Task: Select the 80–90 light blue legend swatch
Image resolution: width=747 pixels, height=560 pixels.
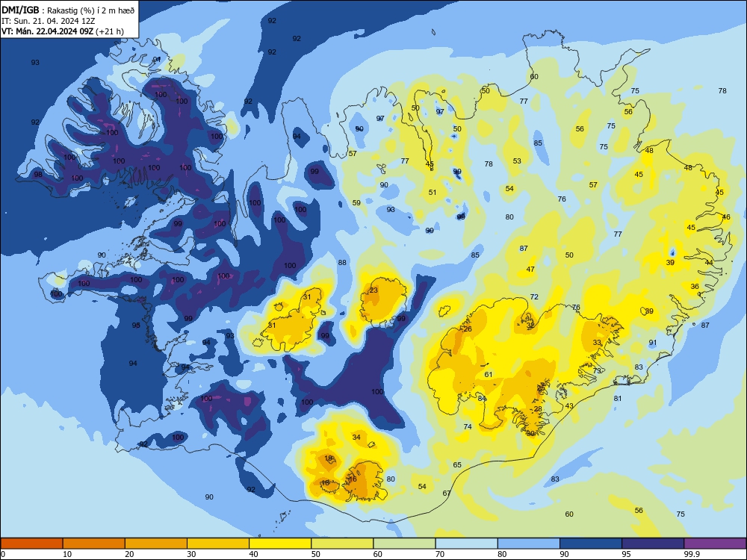Action: 529,544
